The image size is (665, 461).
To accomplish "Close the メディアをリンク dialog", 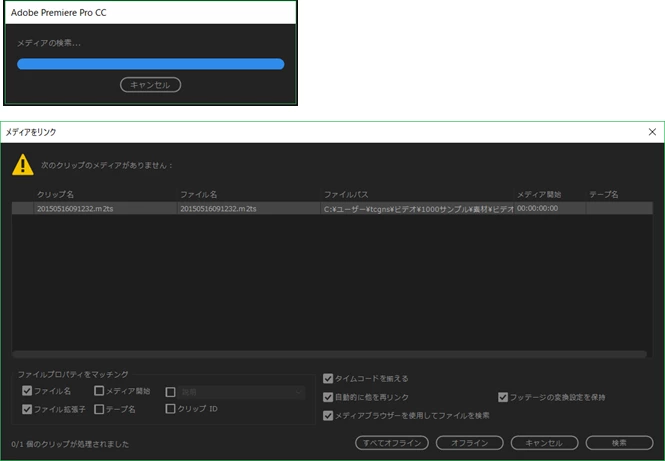I will [652, 132].
